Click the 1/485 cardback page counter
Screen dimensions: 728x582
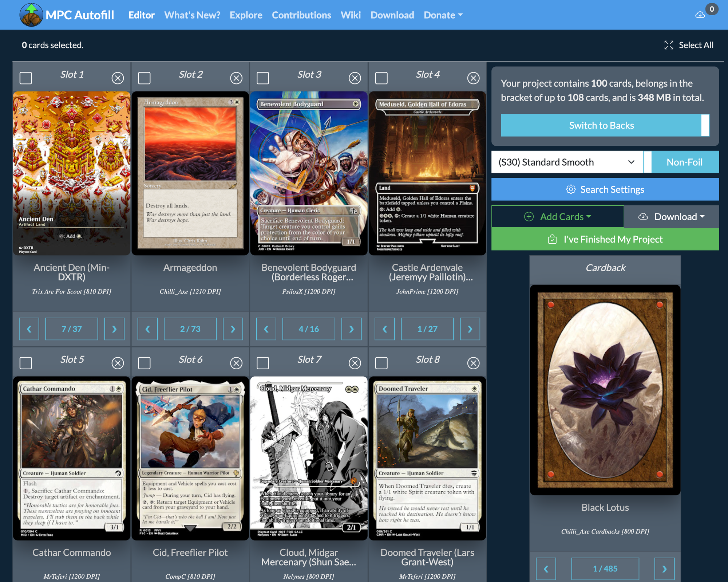pyautogui.click(x=605, y=569)
